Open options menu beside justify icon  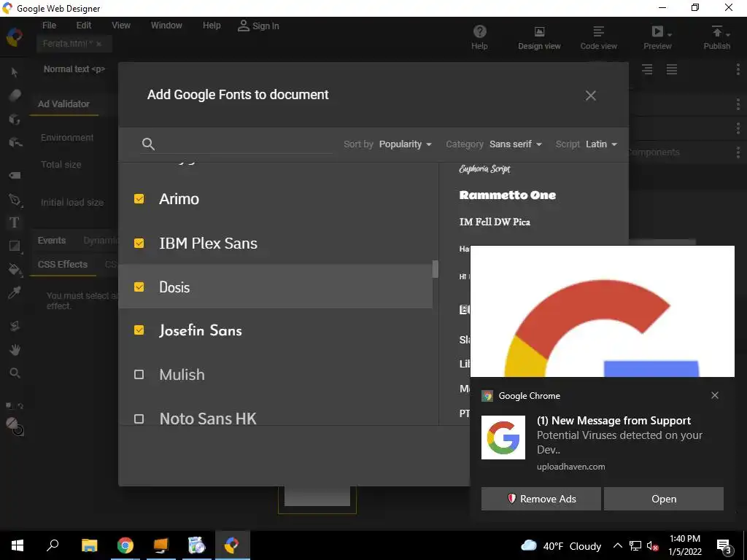(738, 69)
